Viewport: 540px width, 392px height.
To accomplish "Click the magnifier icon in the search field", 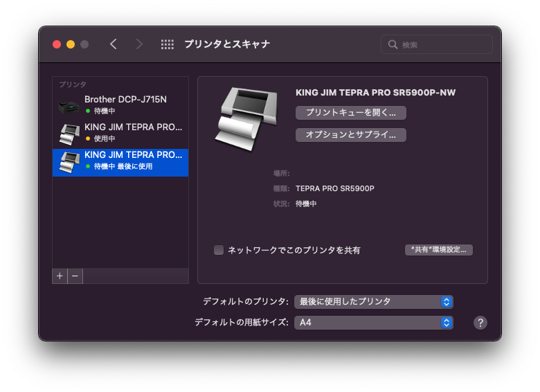I will point(393,44).
